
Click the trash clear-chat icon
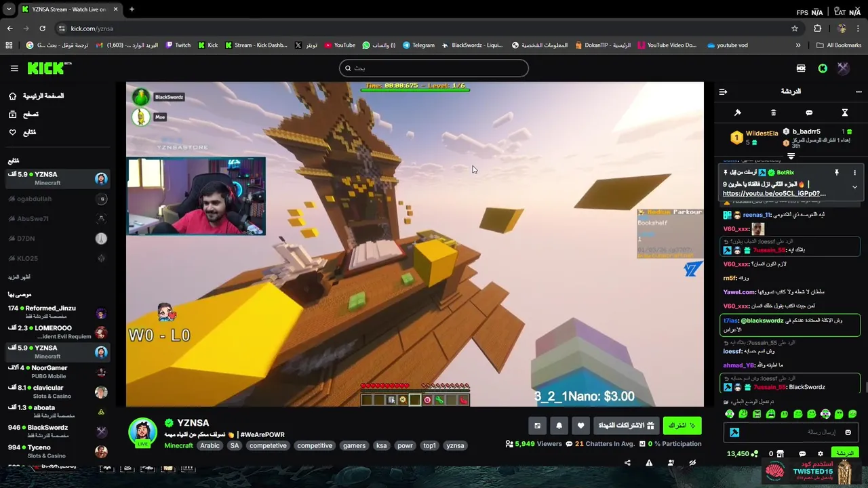[773, 113]
